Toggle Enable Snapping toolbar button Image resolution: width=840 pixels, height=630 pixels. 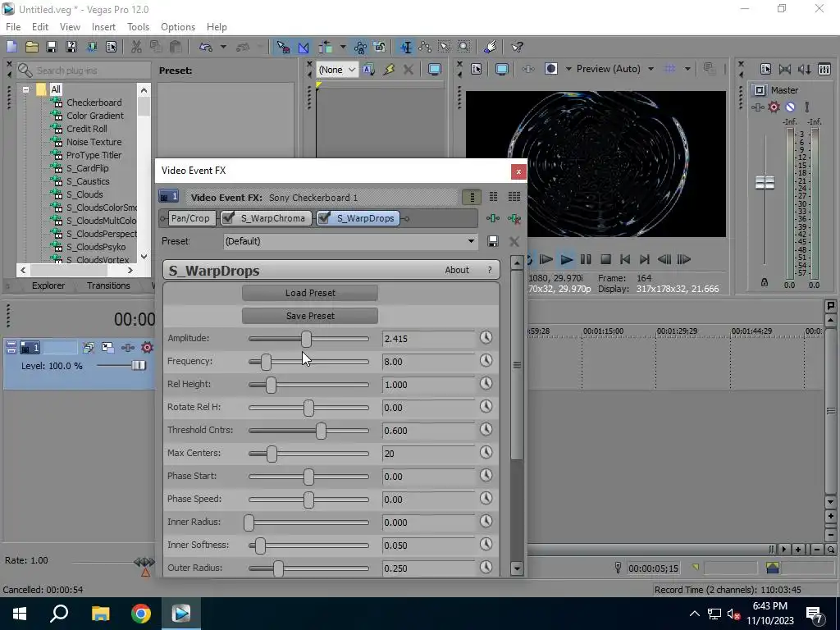click(283, 47)
